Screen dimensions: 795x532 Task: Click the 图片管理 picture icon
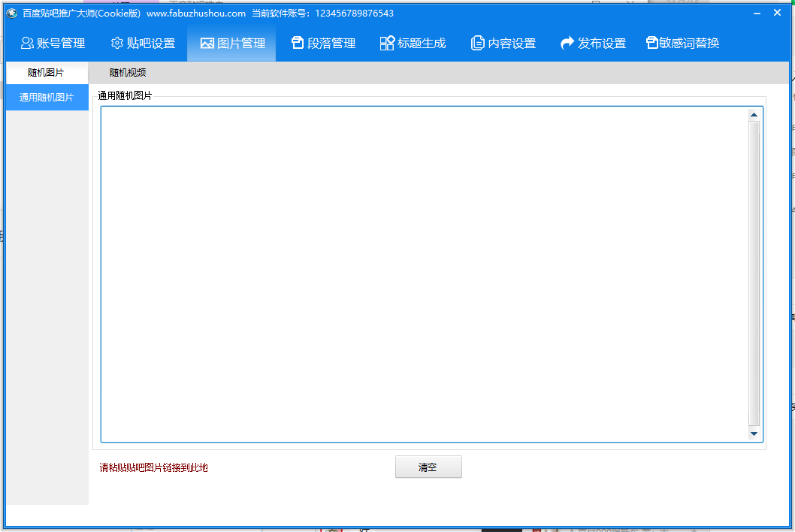point(207,44)
